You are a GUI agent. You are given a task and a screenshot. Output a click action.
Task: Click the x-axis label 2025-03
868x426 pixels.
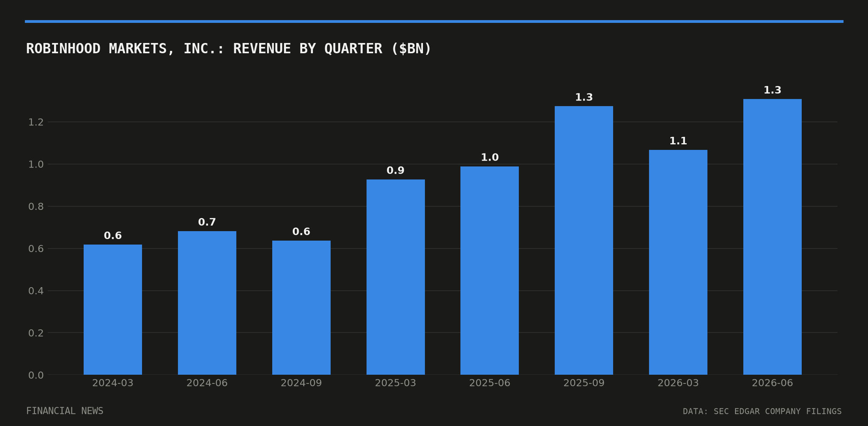tap(396, 383)
